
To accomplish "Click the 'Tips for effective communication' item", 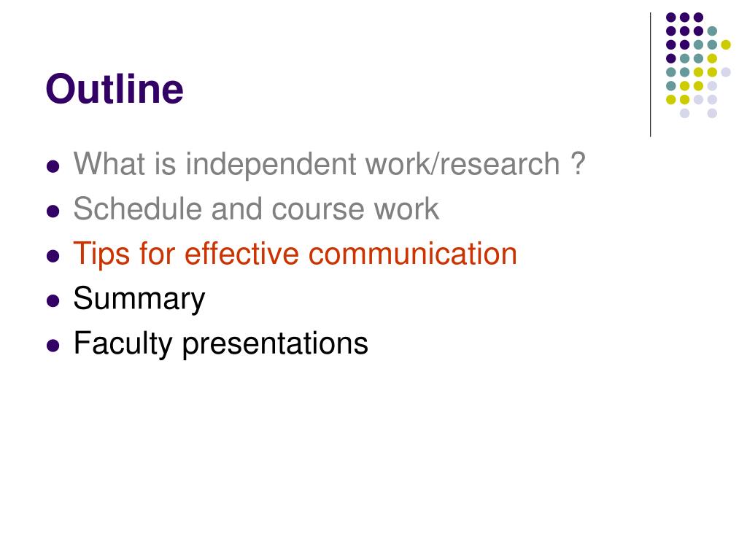I will [x=295, y=254].
